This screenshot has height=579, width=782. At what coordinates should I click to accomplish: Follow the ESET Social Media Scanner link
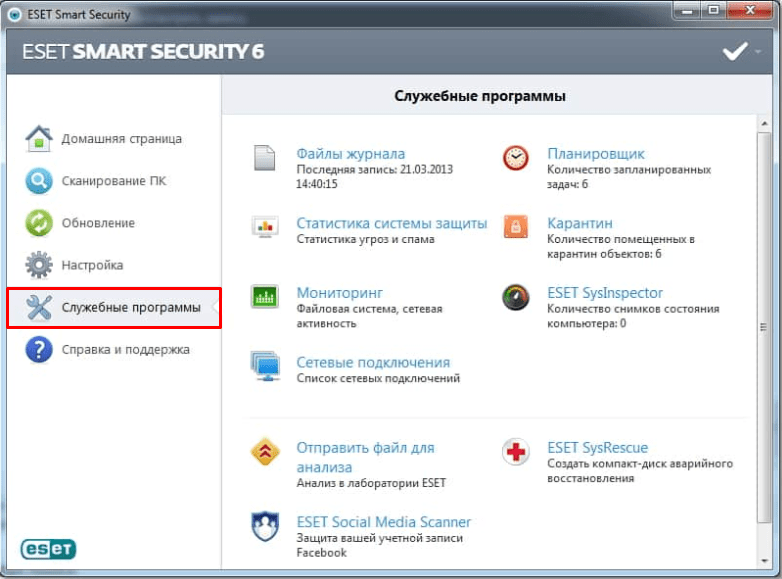point(383,522)
